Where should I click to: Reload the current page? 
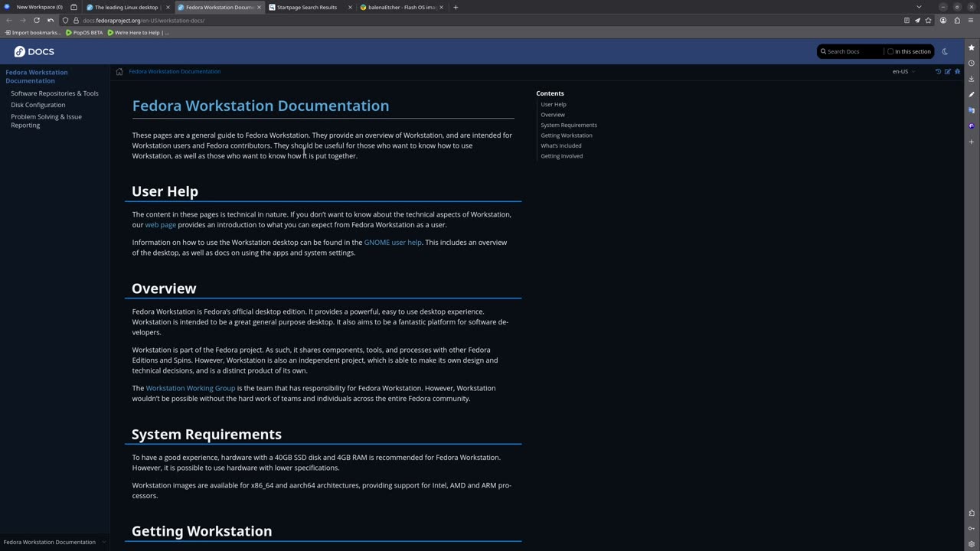(x=36, y=20)
